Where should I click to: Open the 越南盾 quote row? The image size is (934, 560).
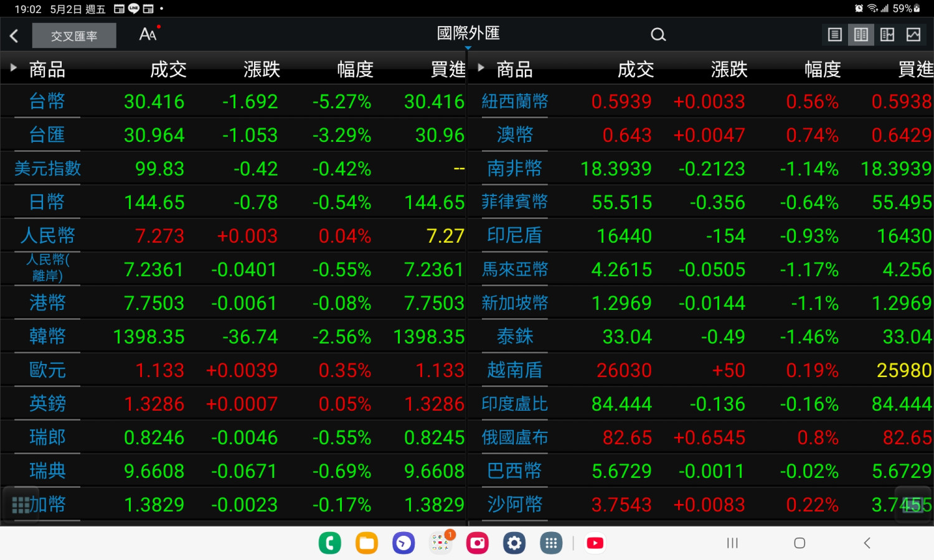701,370
